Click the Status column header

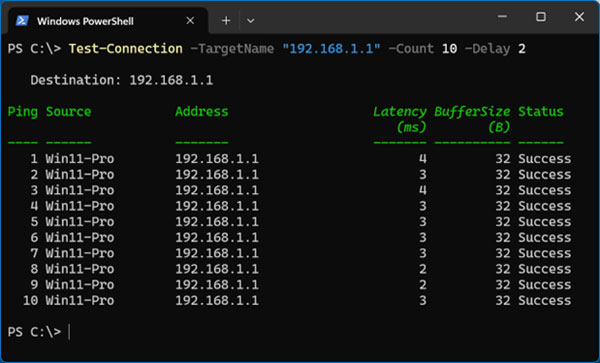[x=541, y=112]
